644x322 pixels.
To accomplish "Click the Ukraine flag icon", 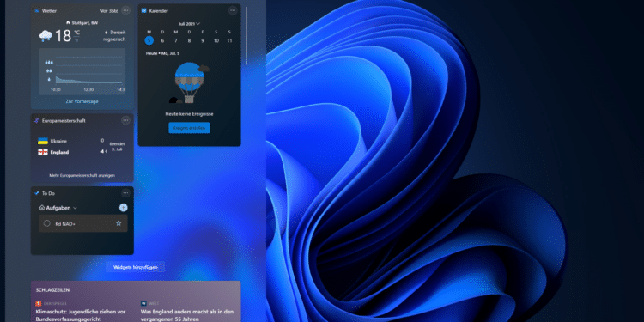I will pyautogui.click(x=43, y=141).
